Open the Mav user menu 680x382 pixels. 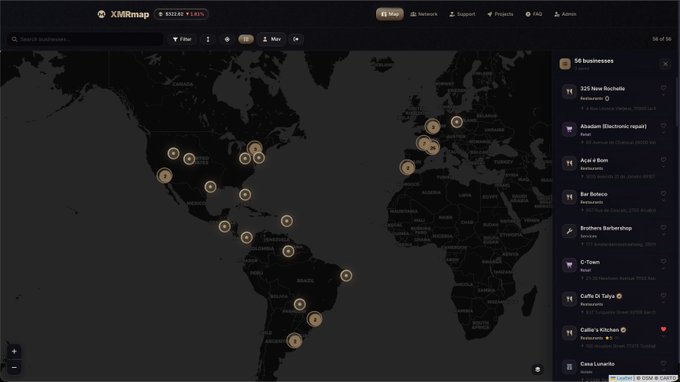tap(272, 39)
